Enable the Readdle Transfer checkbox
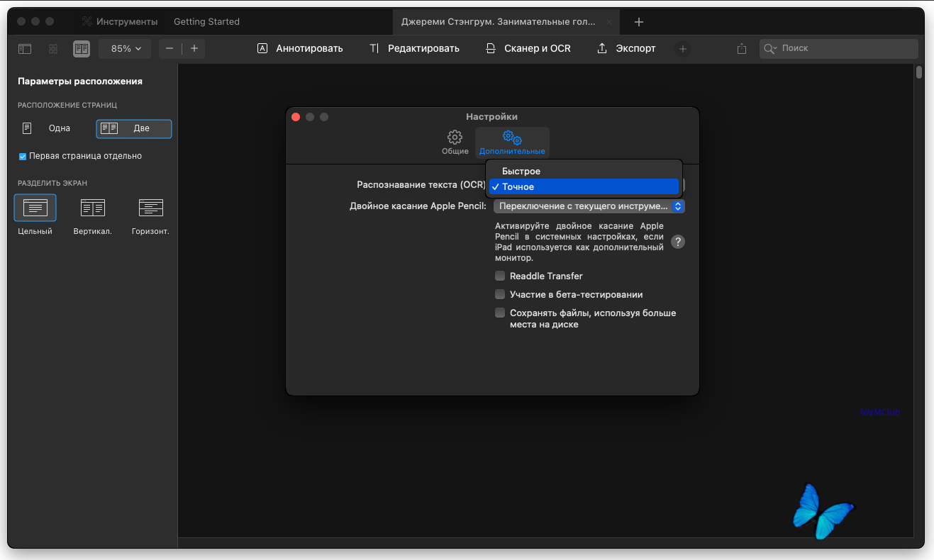This screenshot has height=560, width=934. pos(500,276)
